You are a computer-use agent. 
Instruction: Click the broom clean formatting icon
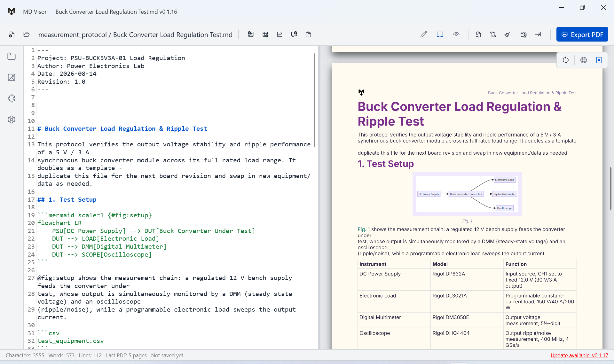[508, 35]
